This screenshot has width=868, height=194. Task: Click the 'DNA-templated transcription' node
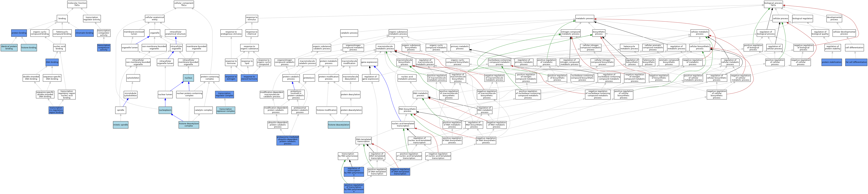pos(364,141)
